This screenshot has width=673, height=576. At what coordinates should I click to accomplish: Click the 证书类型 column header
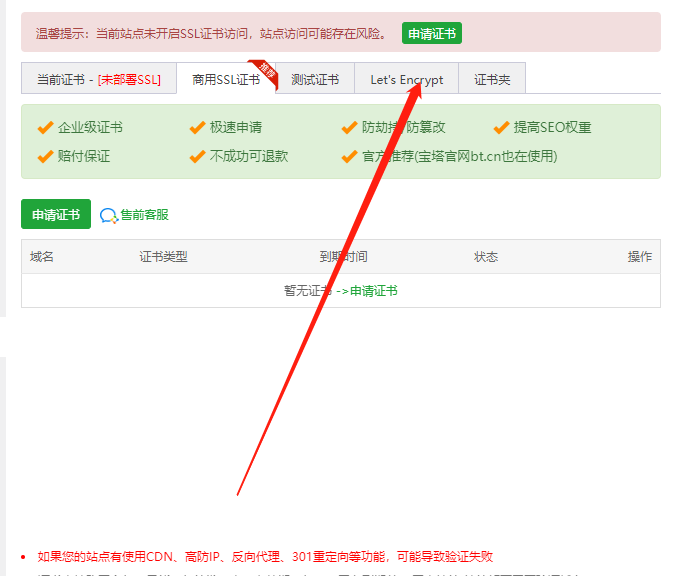point(163,257)
